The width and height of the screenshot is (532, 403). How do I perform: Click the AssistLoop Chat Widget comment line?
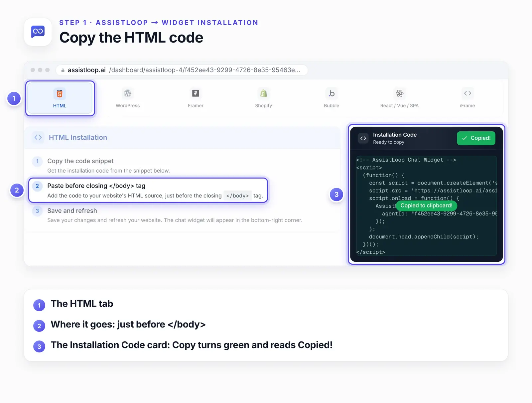(406, 160)
